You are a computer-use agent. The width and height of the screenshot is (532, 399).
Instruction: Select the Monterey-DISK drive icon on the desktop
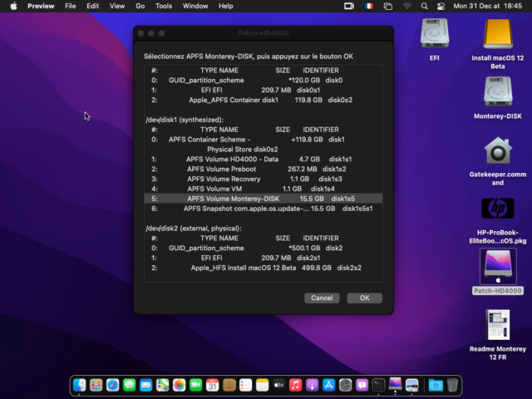pyautogui.click(x=498, y=92)
